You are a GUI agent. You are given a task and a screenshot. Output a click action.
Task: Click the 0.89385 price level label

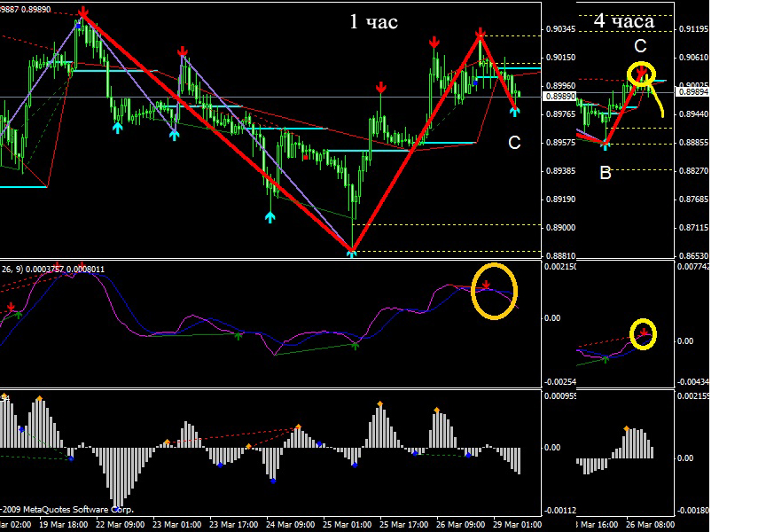pyautogui.click(x=560, y=171)
